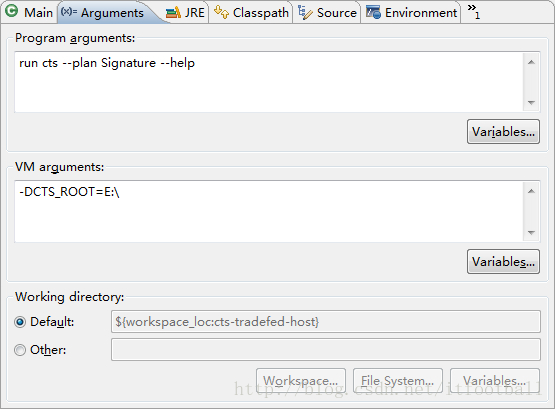Select the Other working directory radio
555x409 pixels.
(x=20, y=350)
